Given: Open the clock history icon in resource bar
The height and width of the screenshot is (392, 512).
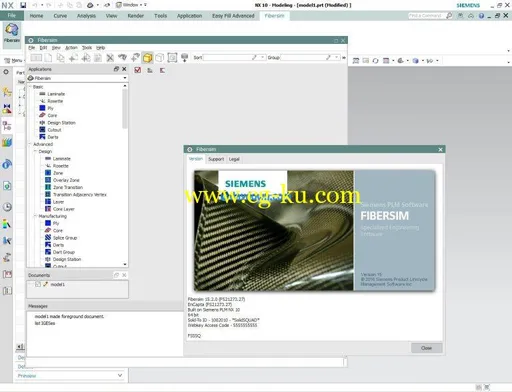Looking at the screenshot, I should 7,207.
